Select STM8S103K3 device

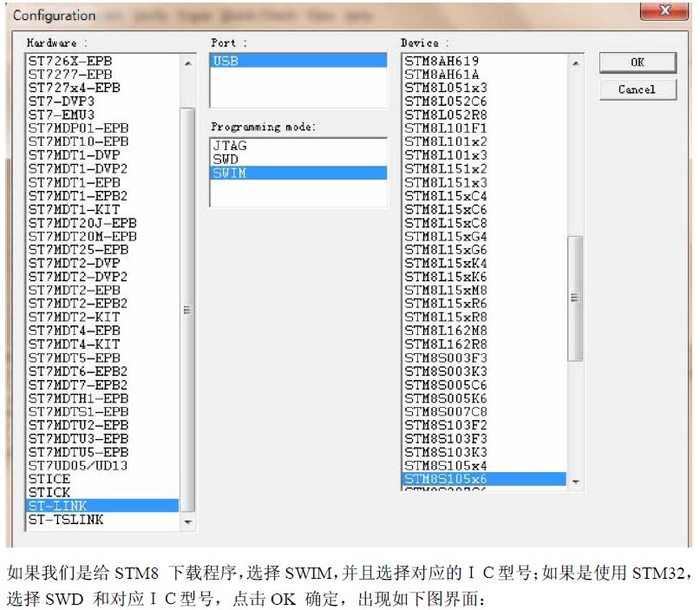click(484, 452)
